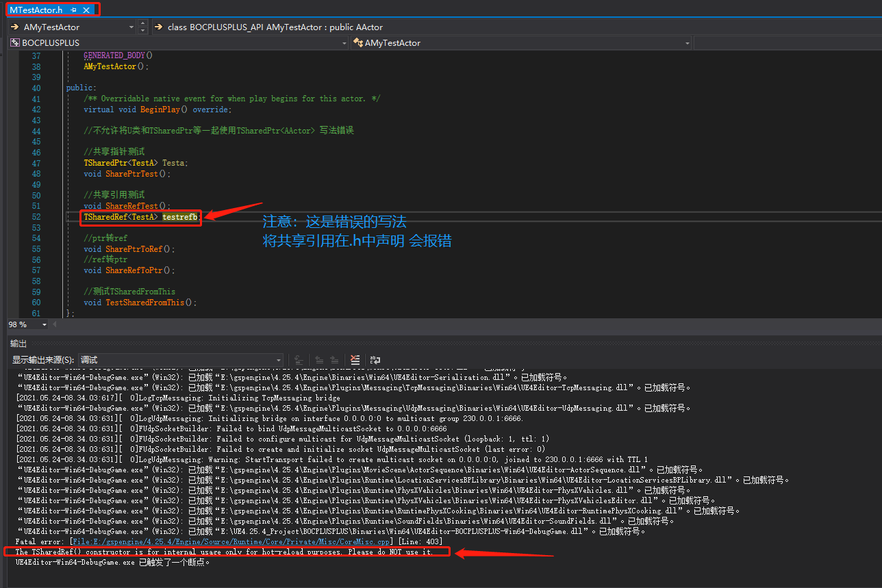The width and height of the screenshot is (882, 588).
Task: Click the TSharedRef() constructor fatal error message
Action: pyautogui.click(x=225, y=552)
